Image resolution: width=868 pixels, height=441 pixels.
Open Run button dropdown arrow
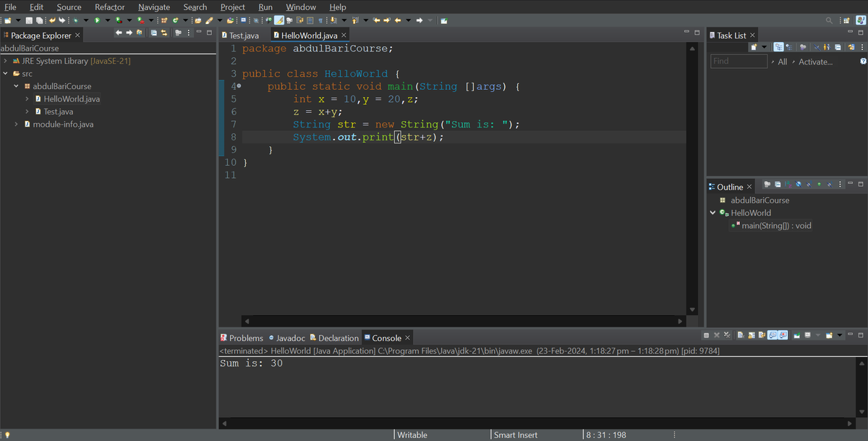tap(107, 20)
